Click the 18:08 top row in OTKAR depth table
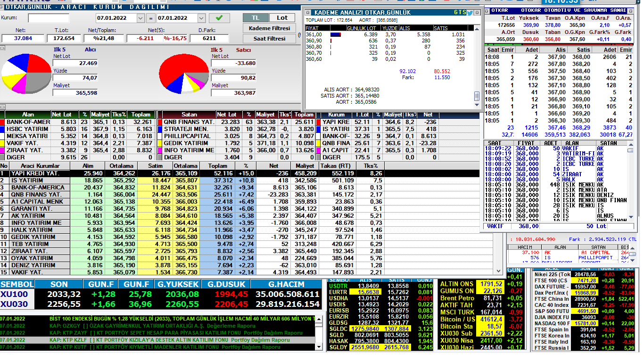The width and height of the screenshot is (644, 362). (559, 57)
